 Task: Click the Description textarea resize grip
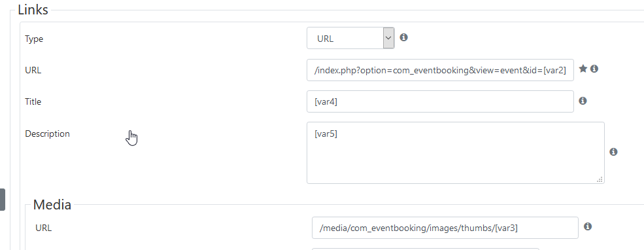click(x=600, y=179)
